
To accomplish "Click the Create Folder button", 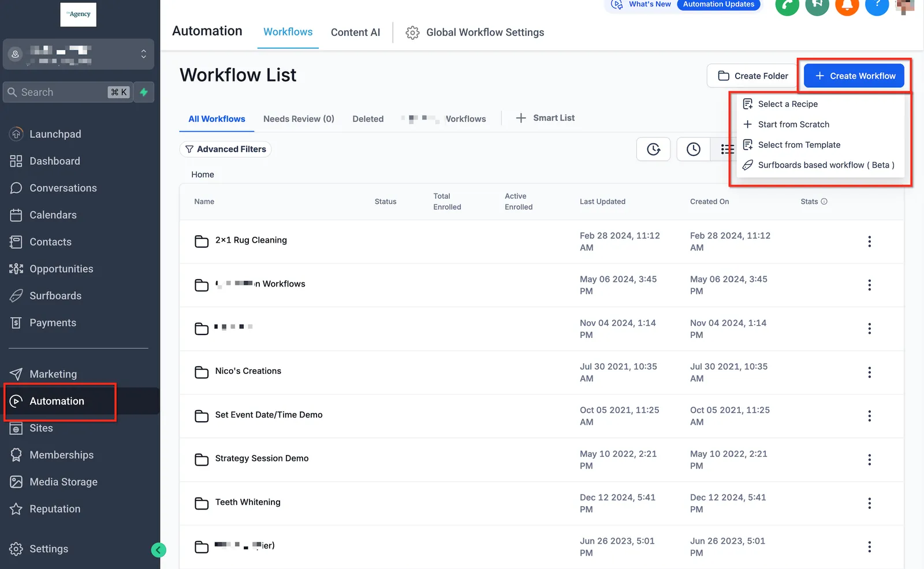I will click(752, 76).
